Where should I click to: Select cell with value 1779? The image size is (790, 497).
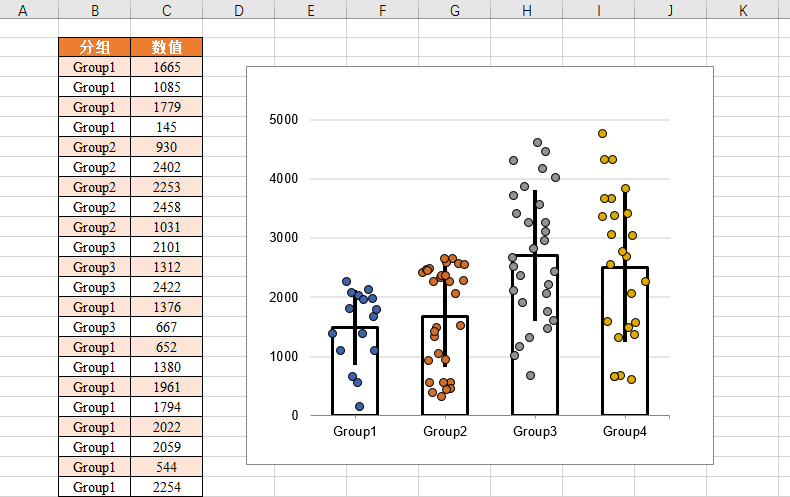tap(167, 107)
